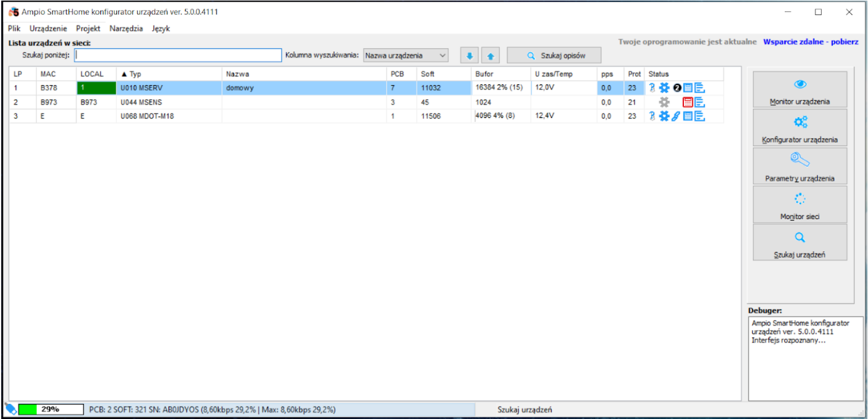Open the Projekt menu
This screenshot has height=419, width=868.
point(88,28)
